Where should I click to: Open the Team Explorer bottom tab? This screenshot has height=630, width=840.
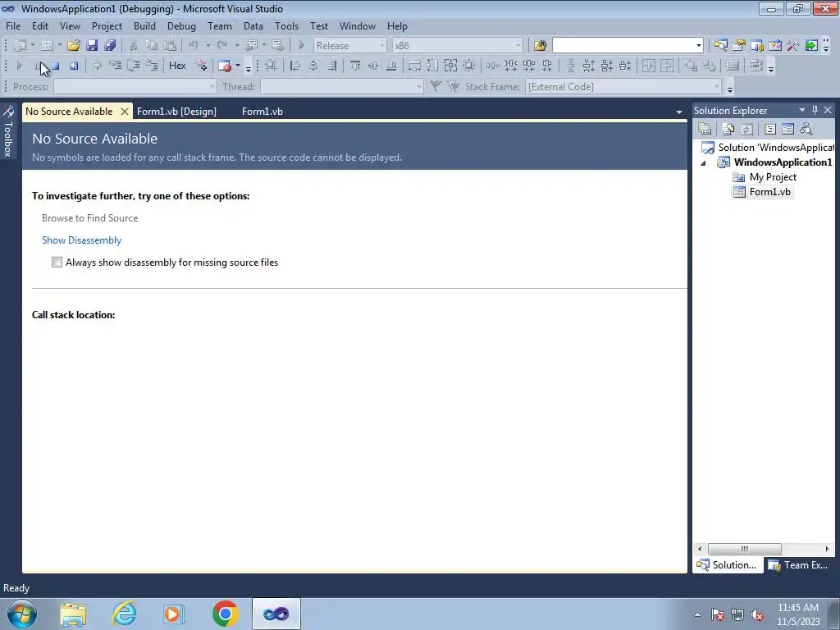[798, 565]
